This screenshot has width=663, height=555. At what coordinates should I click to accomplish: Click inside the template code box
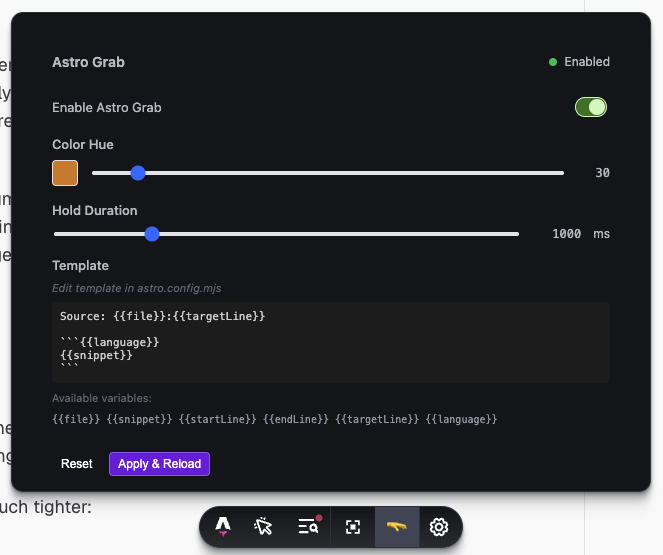331,342
